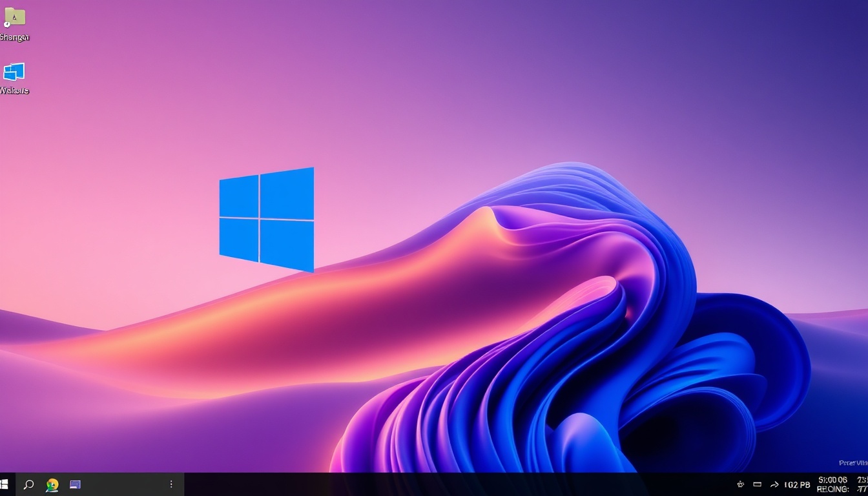This screenshot has width=868, height=496.
Task: Open the beige folder desktop shortcut
Action: pos(15,17)
